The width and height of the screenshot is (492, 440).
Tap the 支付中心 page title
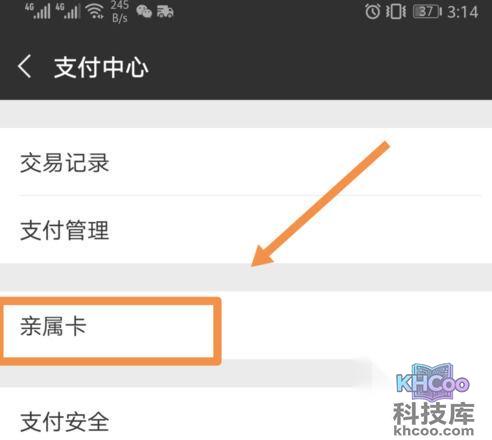(101, 67)
